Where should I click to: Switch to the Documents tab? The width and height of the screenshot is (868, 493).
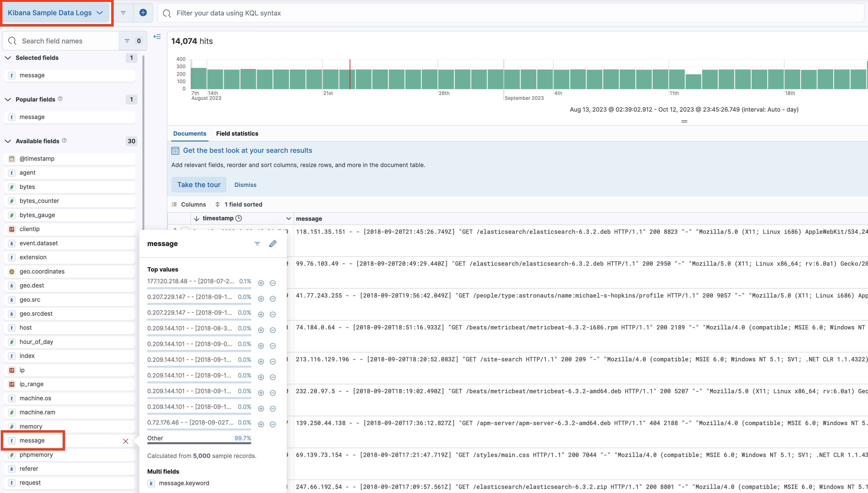190,133
